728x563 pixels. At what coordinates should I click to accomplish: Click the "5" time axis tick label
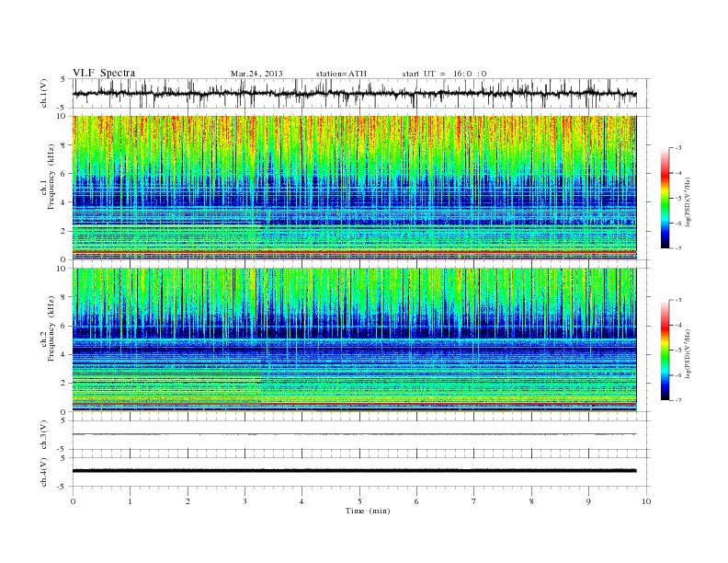click(x=359, y=501)
